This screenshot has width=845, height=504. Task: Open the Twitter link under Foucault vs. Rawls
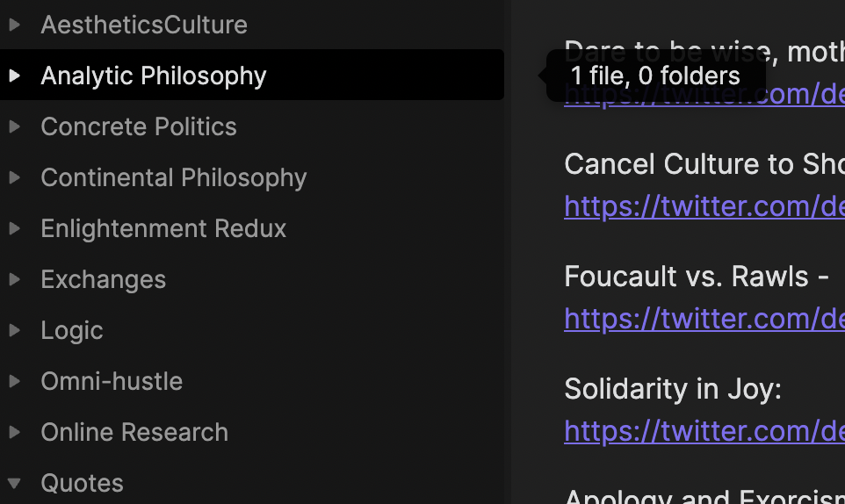pyautogui.click(x=704, y=319)
